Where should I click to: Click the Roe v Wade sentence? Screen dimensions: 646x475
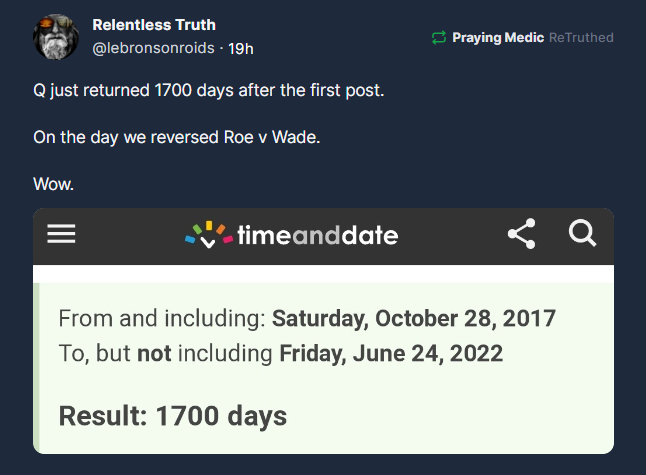coord(176,137)
